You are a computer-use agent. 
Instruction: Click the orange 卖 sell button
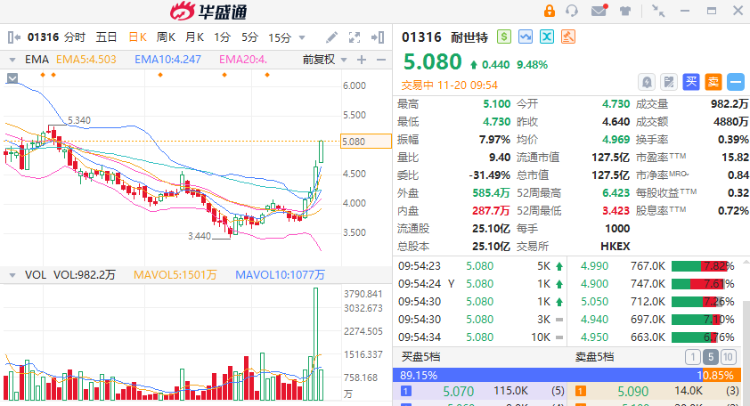713,82
